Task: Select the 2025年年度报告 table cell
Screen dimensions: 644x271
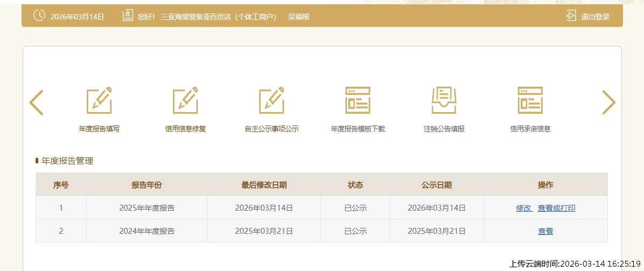Action: 147,208
